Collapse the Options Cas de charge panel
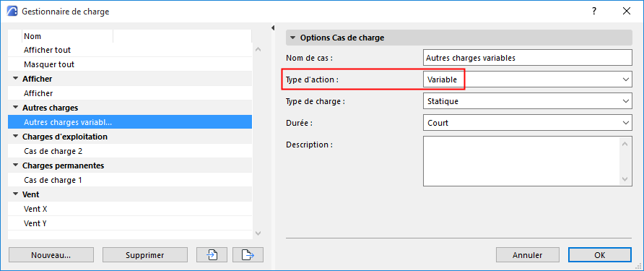 pyautogui.click(x=292, y=38)
